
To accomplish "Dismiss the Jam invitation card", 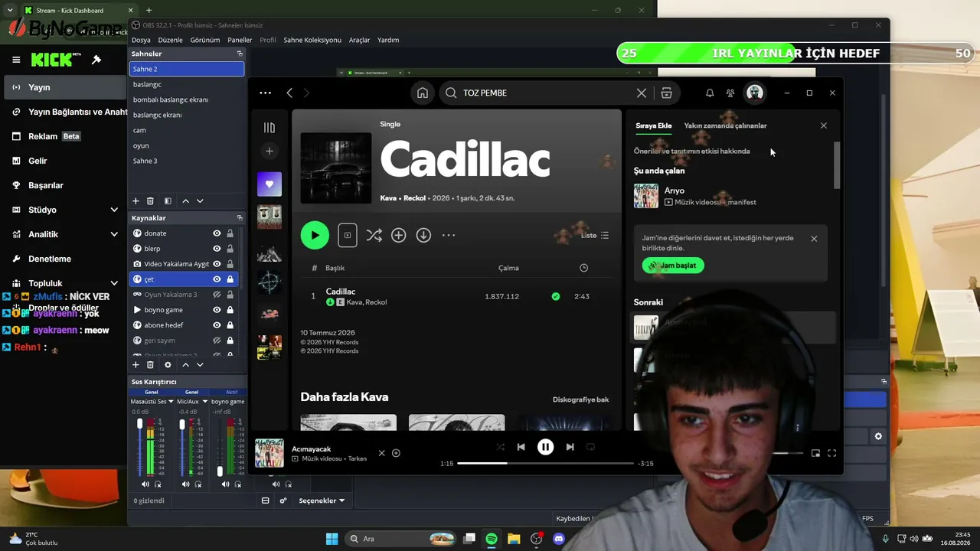I will pos(814,239).
